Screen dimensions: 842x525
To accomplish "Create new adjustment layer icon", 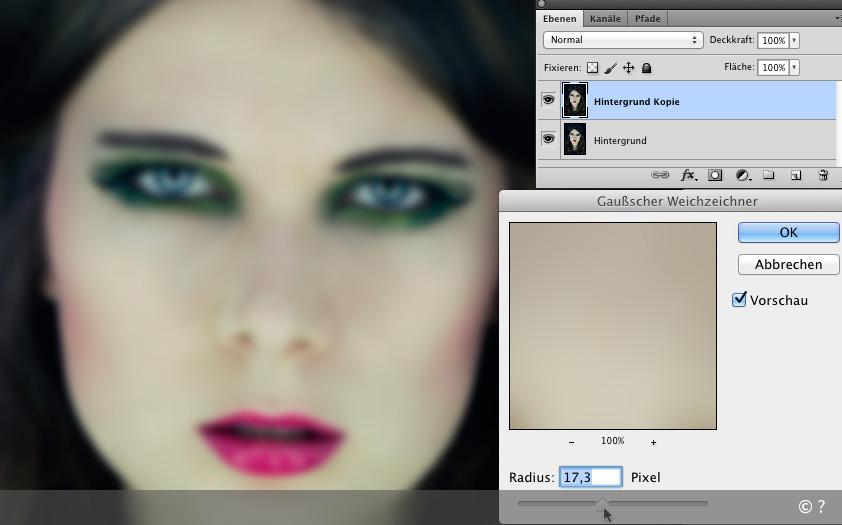I will 743,175.
